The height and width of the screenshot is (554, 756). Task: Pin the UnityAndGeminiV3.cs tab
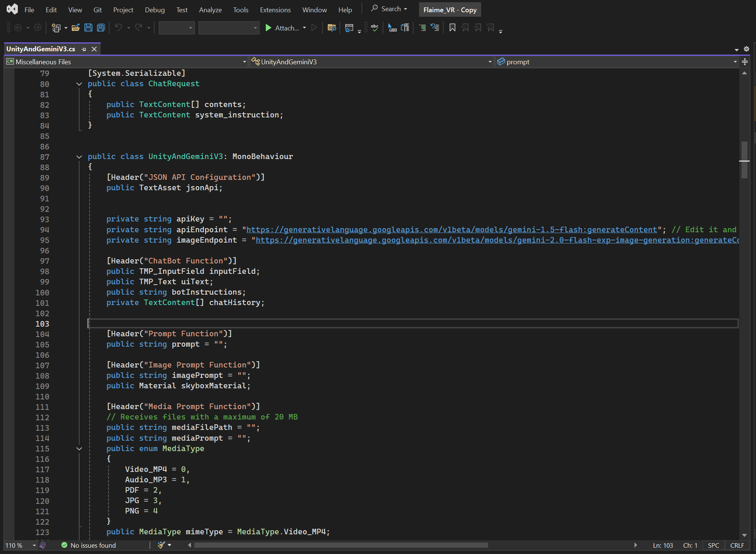coord(84,49)
